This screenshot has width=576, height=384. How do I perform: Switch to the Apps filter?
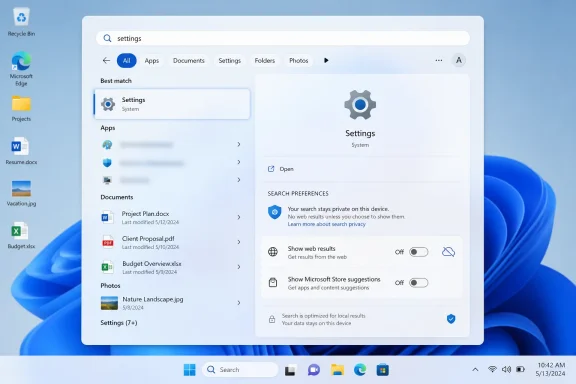pyautogui.click(x=152, y=61)
